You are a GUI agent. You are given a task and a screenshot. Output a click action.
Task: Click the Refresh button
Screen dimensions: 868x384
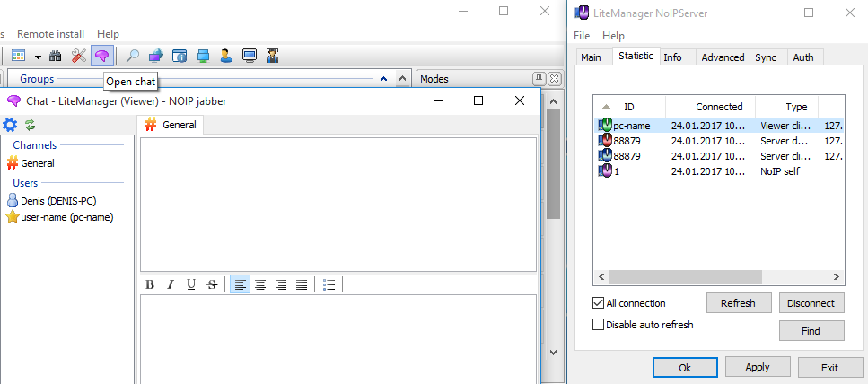[738, 303]
